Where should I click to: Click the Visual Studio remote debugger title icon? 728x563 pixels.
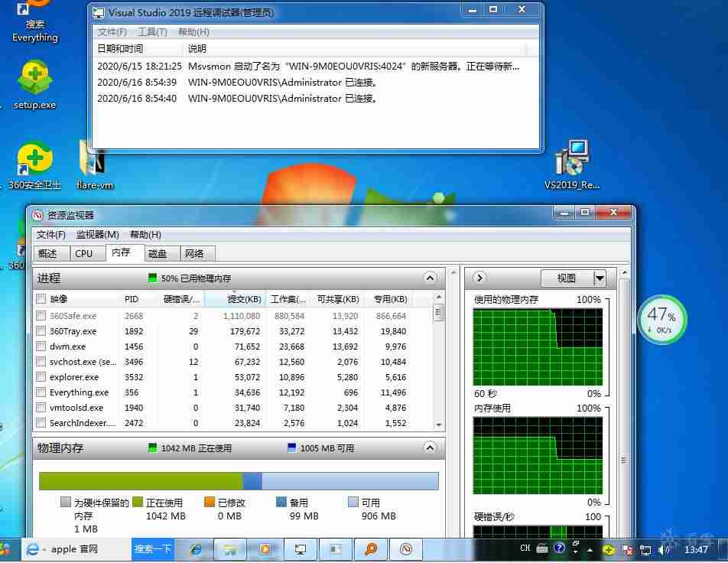tap(99, 13)
